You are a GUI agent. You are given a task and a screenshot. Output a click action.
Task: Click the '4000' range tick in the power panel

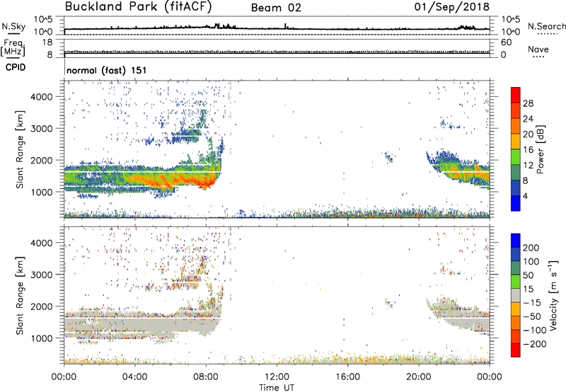41,97
